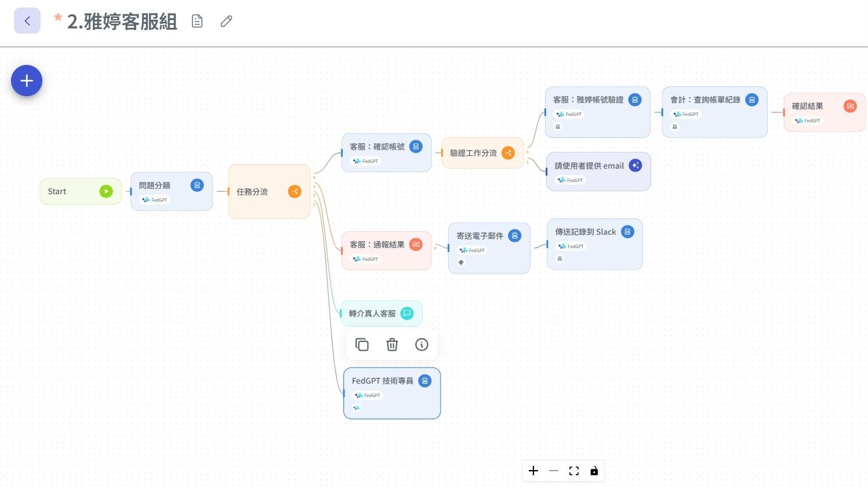Image resolution: width=868 pixels, height=488 pixels.
Task: Zoom in on the canvas
Action: pyautogui.click(x=533, y=471)
